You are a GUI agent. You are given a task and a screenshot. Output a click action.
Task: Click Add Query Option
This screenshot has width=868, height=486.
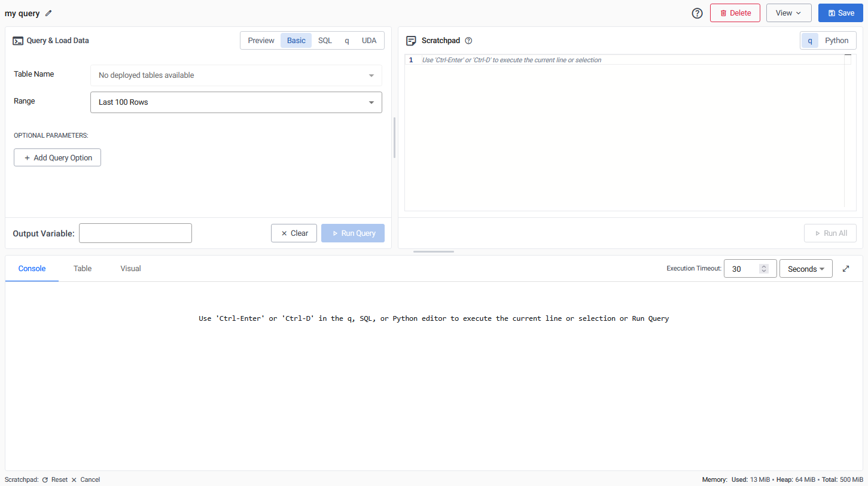[57, 157]
